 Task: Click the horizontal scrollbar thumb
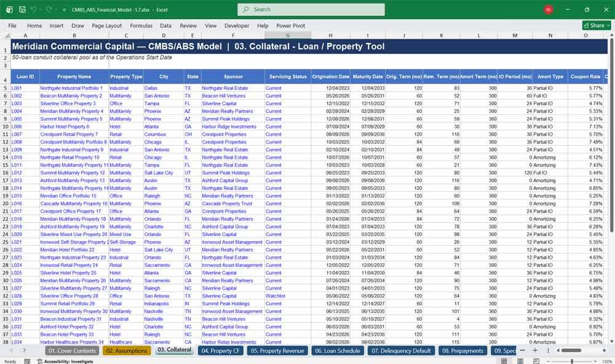[571, 350]
